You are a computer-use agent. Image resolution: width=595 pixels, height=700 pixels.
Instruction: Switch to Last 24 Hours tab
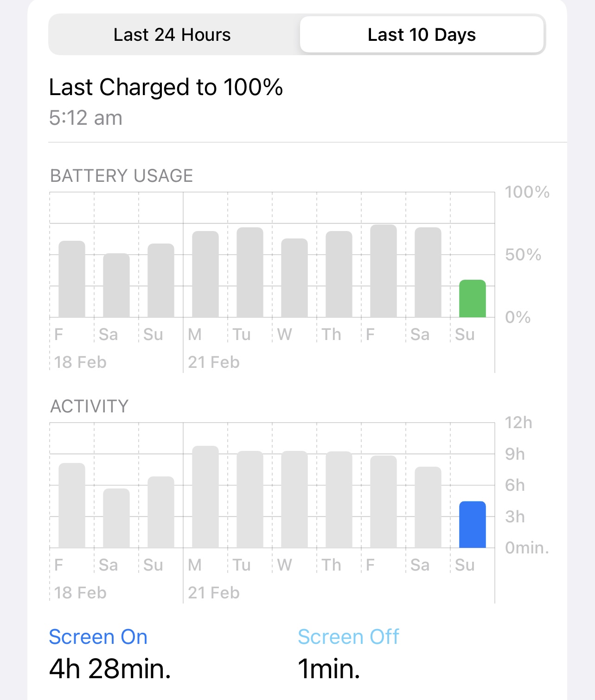tap(172, 35)
